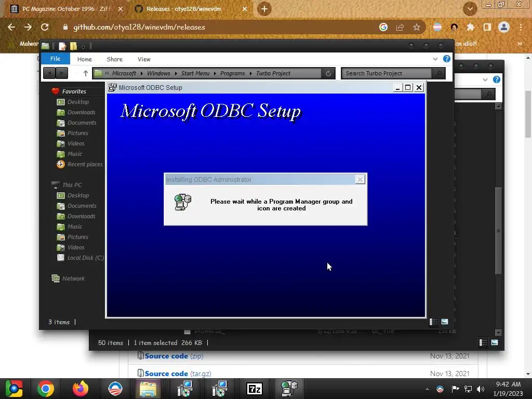The image size is (532, 399).
Task: Click the Search Turbo Project field
Action: tap(387, 73)
